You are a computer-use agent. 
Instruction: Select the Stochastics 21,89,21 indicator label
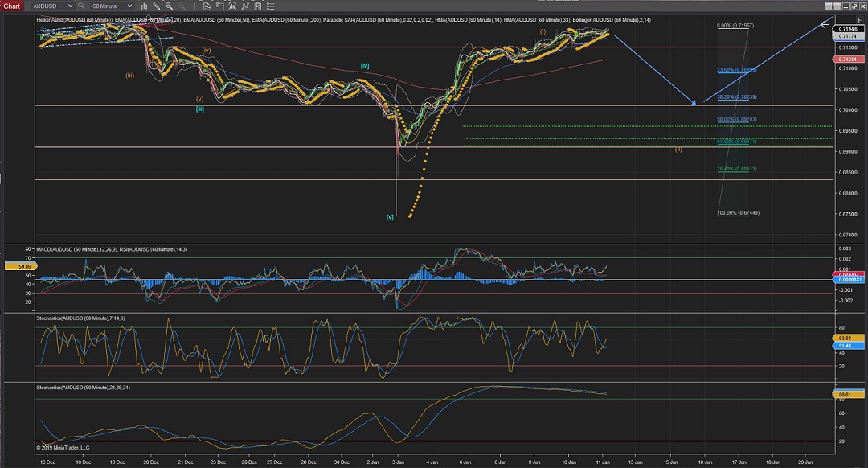pyautogui.click(x=84, y=388)
